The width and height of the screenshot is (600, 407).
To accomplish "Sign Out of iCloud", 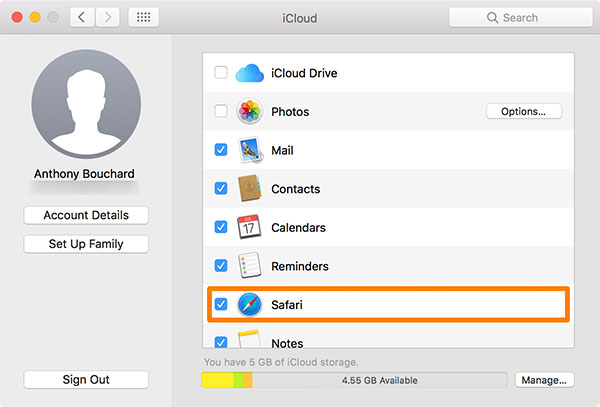I will click(x=86, y=379).
